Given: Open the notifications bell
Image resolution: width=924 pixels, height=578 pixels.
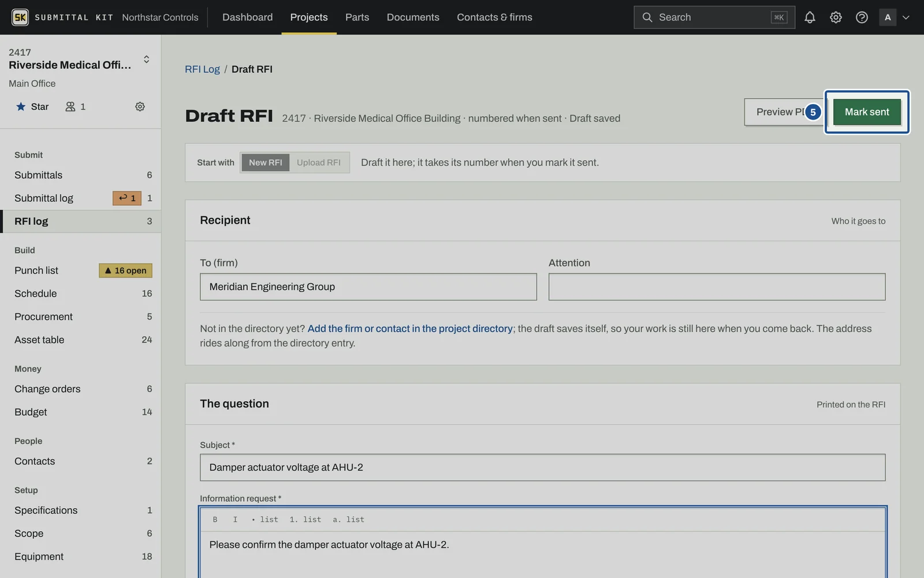Looking at the screenshot, I should (810, 17).
